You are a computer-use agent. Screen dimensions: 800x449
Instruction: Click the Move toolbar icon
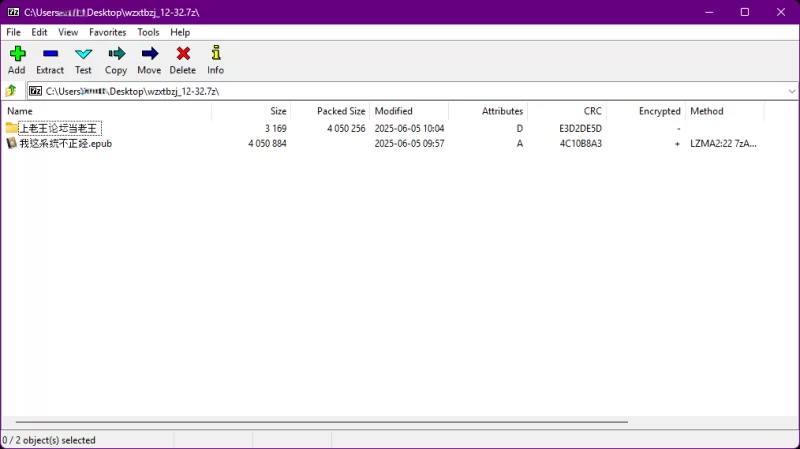tap(149, 54)
